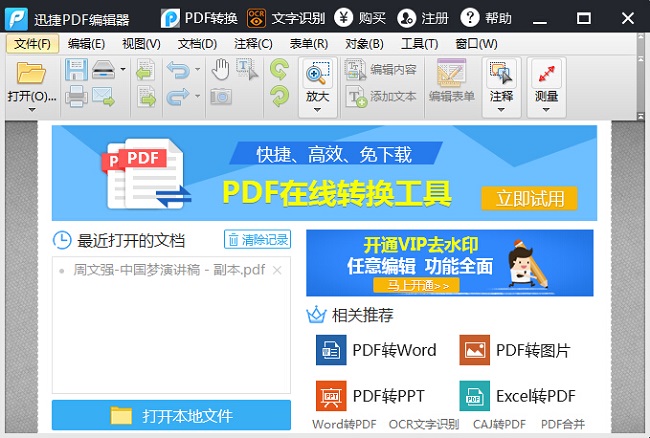Image resolution: width=650 pixels, height=438 pixels.
Task: Go to next page icon
Action: point(146,97)
